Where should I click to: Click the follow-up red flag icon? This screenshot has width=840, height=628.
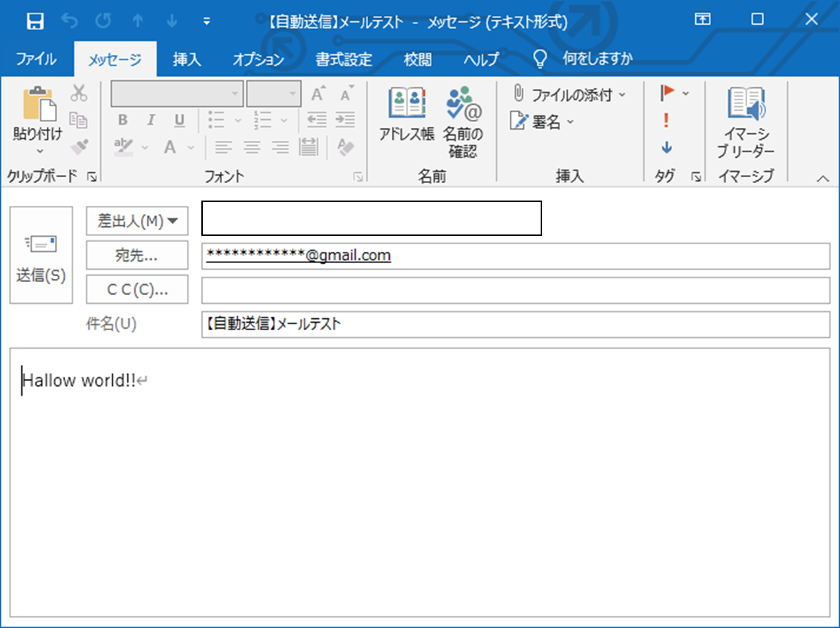click(x=667, y=93)
